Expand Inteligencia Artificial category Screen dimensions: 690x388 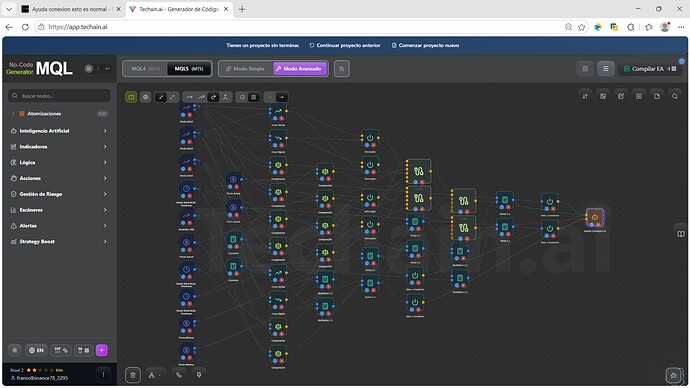(x=59, y=131)
